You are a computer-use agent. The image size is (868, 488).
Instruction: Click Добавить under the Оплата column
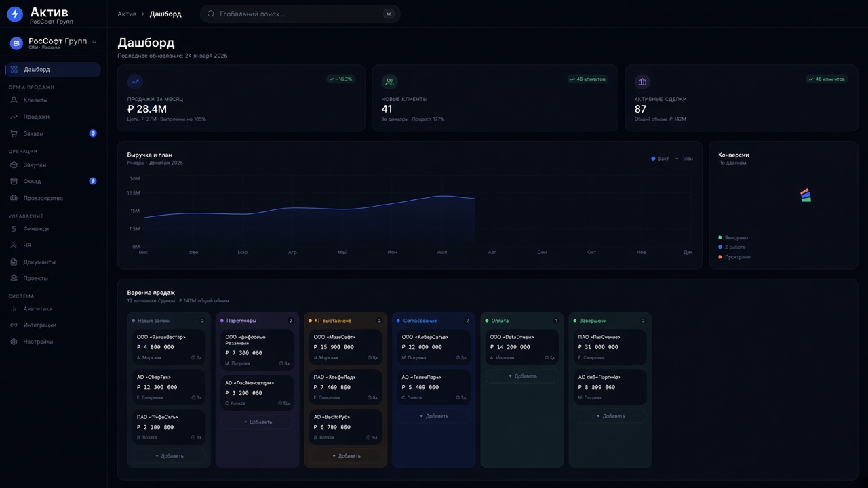click(522, 376)
